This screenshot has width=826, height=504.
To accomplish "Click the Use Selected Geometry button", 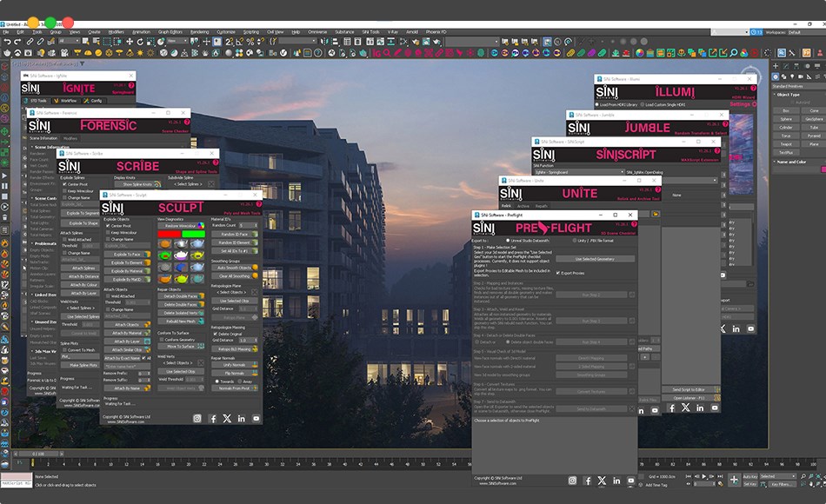I will click(596, 259).
